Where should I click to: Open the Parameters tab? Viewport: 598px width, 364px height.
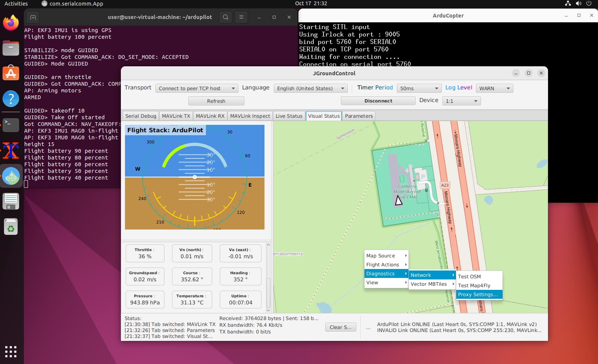pyautogui.click(x=359, y=116)
